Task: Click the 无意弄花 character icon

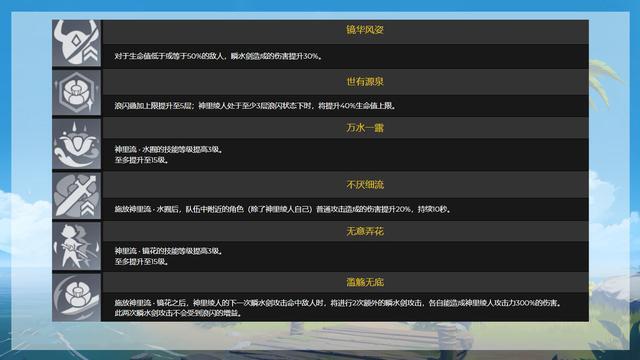Action: pos(77,246)
